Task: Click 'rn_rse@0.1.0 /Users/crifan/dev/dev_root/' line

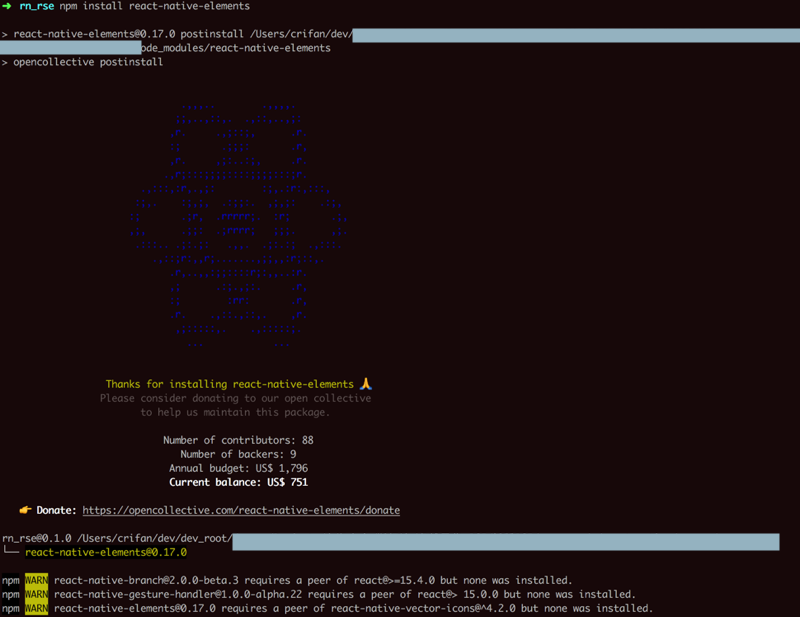Action: pos(117,538)
